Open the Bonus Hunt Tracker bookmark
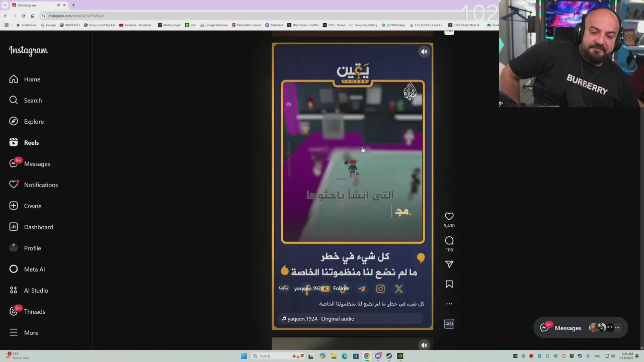Screen dimensions: 644x362 click(100, 25)
